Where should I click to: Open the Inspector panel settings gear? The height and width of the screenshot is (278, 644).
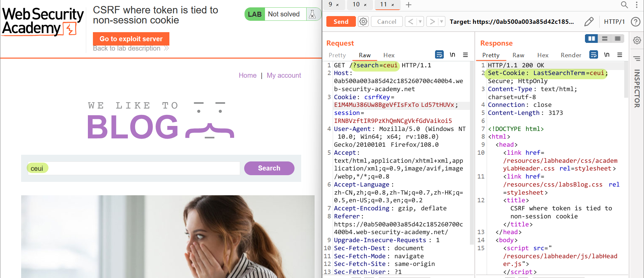click(x=637, y=41)
